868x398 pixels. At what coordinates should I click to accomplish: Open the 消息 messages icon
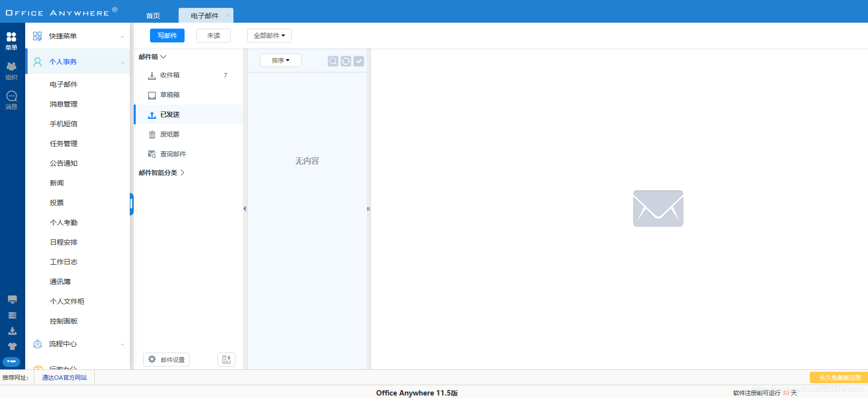point(11,96)
